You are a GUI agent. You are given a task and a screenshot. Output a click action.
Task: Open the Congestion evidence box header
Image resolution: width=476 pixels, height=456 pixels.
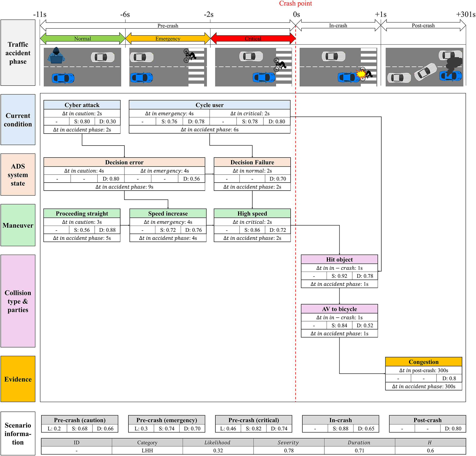[424, 362]
